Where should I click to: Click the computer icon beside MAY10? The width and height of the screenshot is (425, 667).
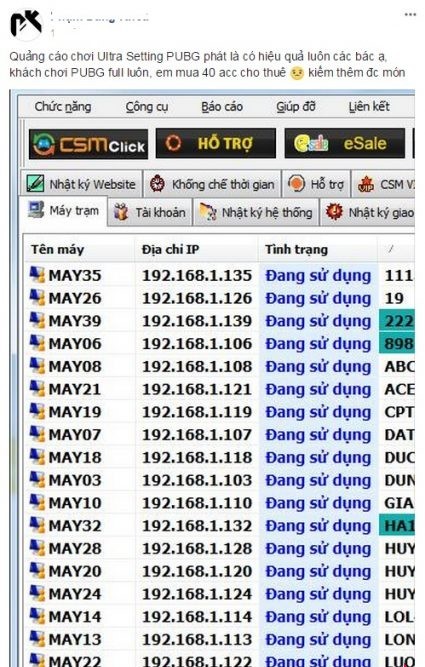click(x=37, y=502)
